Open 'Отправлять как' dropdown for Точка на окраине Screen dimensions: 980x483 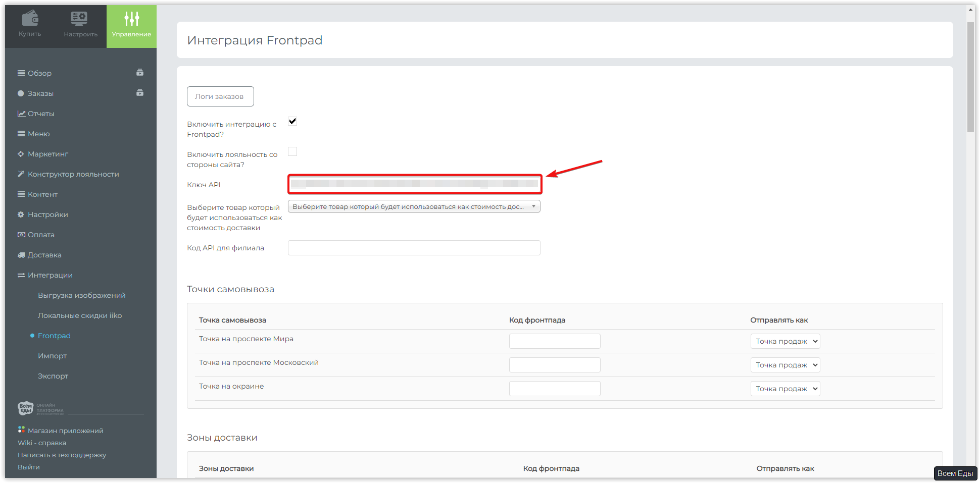785,389
